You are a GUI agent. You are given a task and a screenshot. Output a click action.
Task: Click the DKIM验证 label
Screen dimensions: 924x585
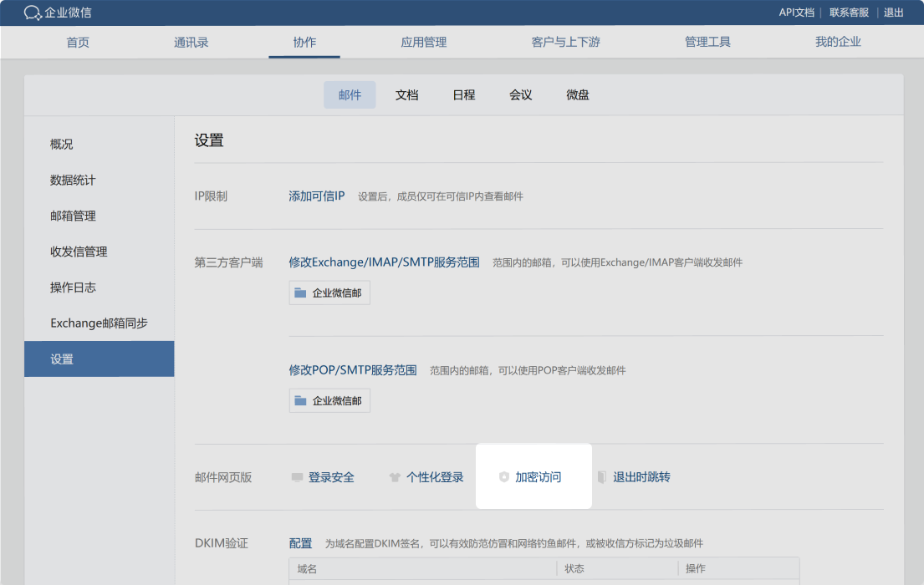coord(222,543)
